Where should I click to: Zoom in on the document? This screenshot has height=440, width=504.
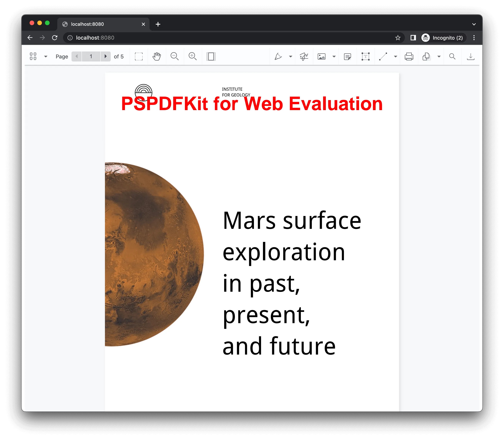coord(193,56)
